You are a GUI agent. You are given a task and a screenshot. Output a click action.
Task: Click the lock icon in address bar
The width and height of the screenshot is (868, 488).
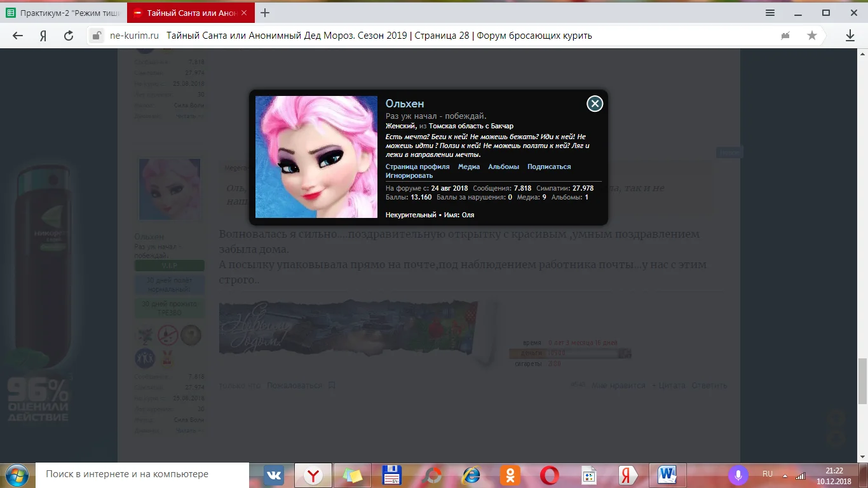(97, 36)
